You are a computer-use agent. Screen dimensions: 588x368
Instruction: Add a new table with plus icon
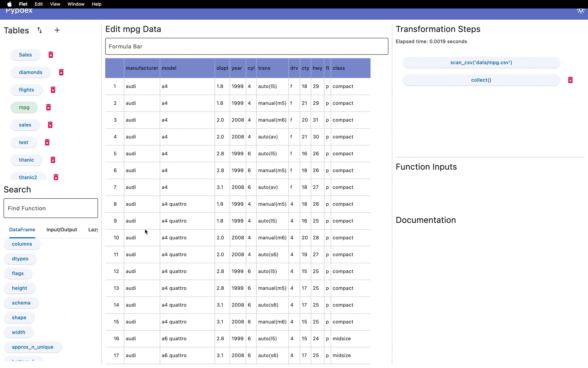pyautogui.click(x=57, y=30)
